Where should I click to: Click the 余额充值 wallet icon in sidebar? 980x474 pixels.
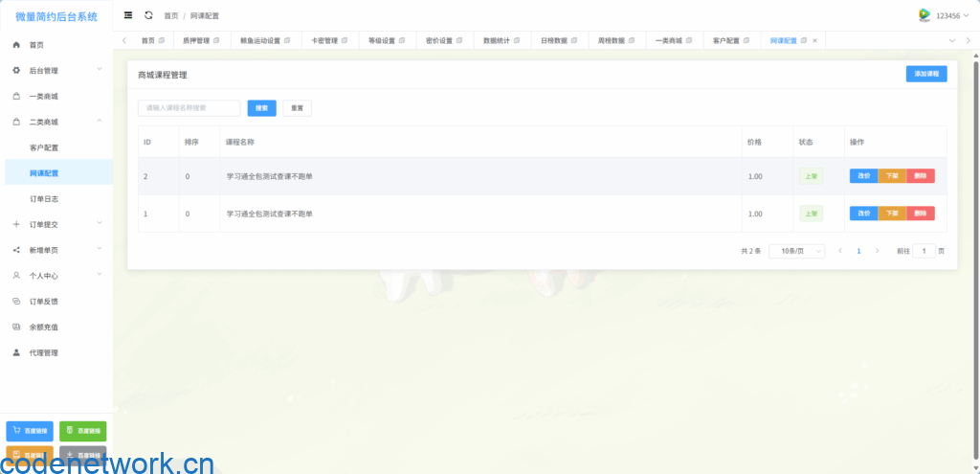(x=16, y=327)
